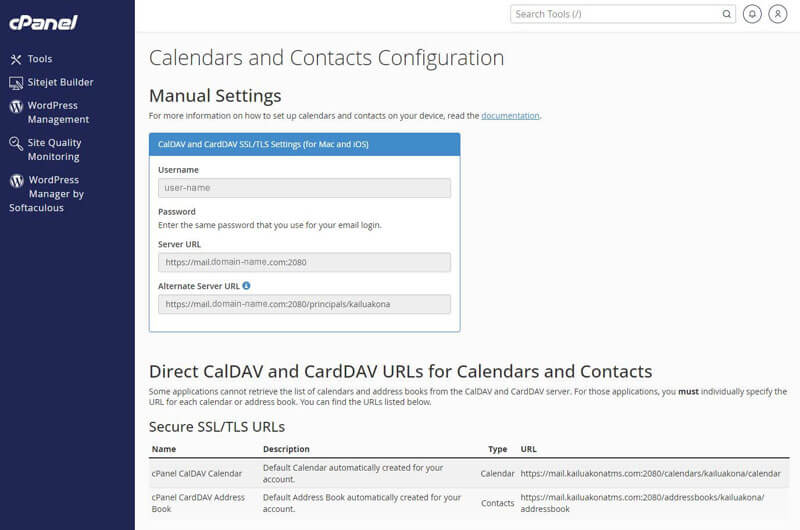Click the Alternate Server URL info icon
This screenshot has height=530, width=800.
coord(246,286)
